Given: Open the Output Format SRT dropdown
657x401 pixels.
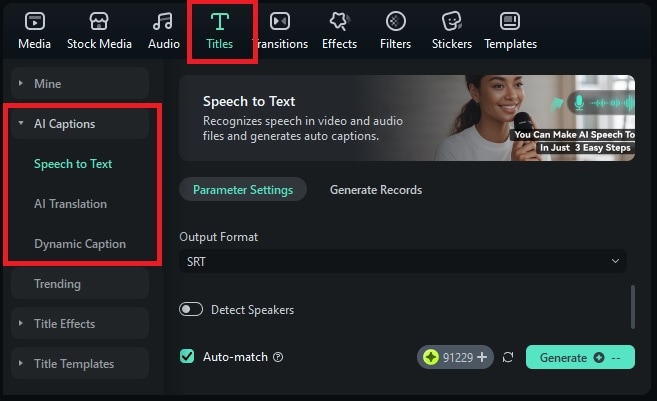Looking at the screenshot, I should tap(402, 261).
